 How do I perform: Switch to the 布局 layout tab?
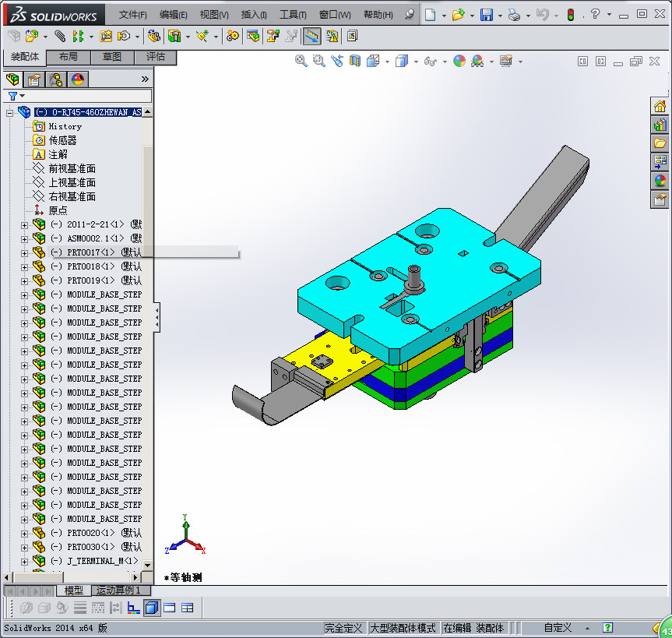[x=69, y=57]
